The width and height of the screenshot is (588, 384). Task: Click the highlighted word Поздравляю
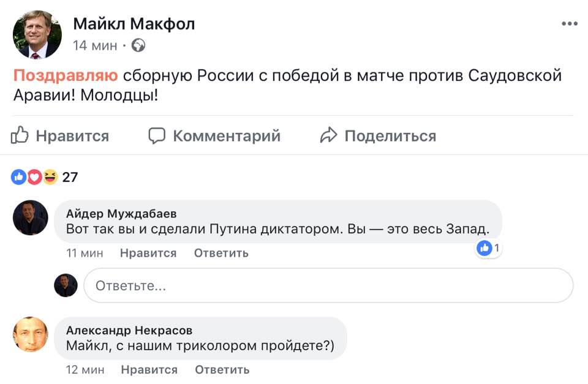click(x=66, y=76)
